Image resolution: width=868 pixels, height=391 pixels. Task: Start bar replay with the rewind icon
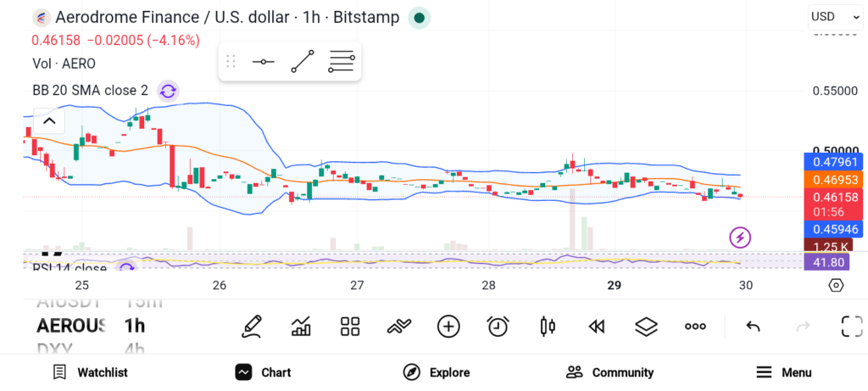pyautogui.click(x=596, y=327)
